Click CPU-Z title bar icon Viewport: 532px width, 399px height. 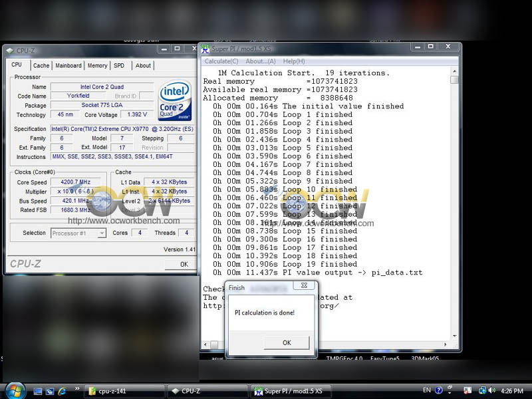click(10, 51)
